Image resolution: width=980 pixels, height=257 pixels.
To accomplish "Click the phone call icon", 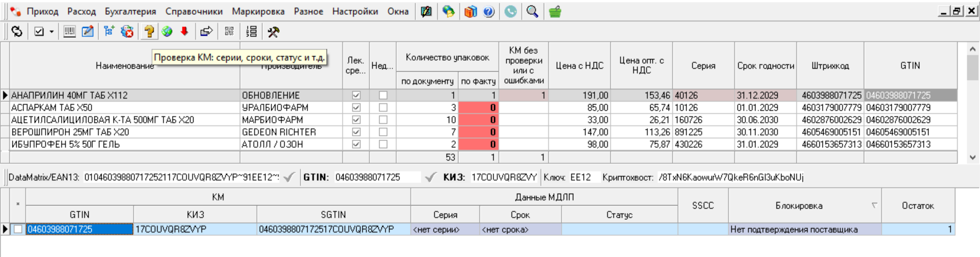I will (x=510, y=11).
